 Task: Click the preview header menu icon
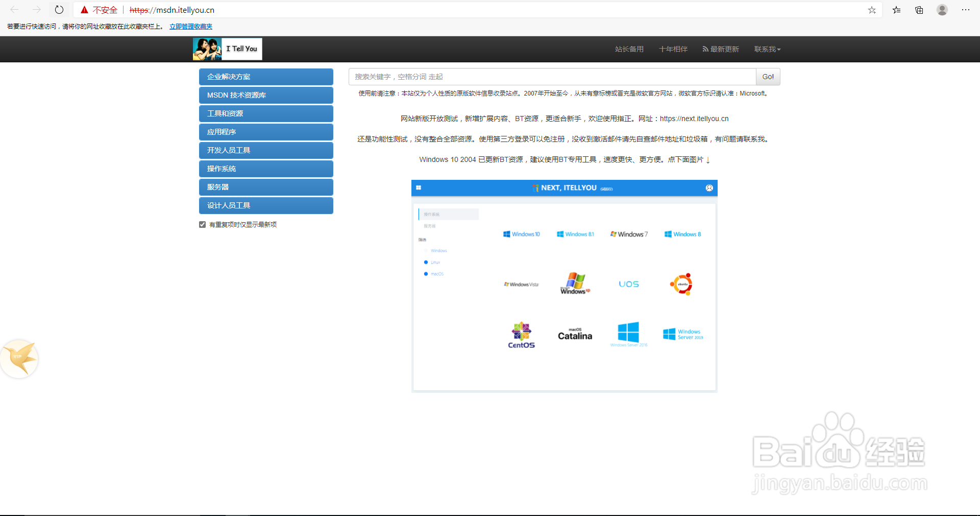(x=419, y=188)
